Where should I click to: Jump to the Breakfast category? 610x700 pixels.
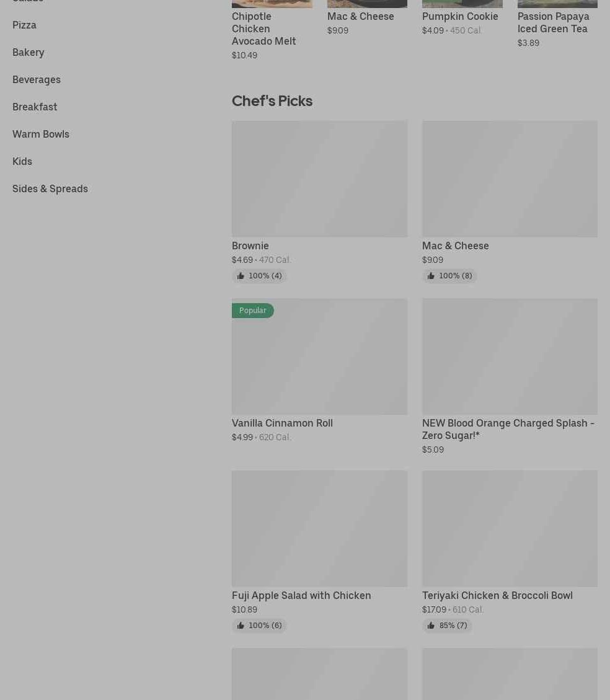(x=35, y=107)
